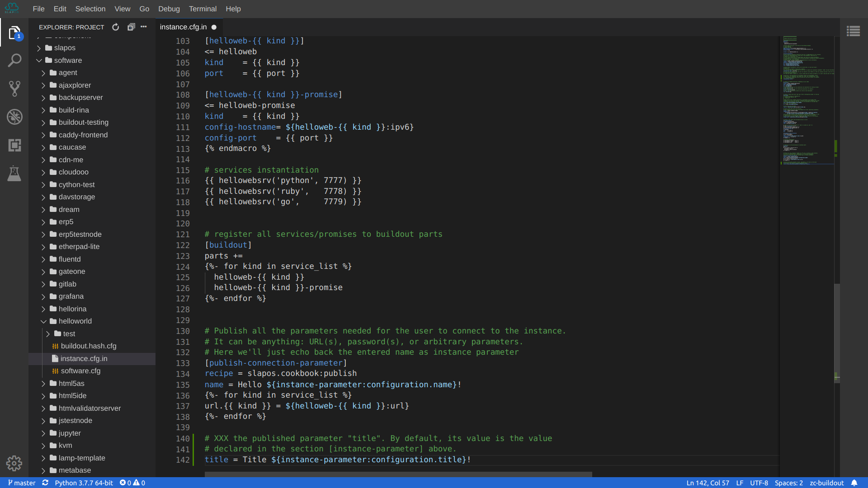Screen dimensions: 868x488
Task: Click the synchronize changes icon
Action: coord(45,483)
